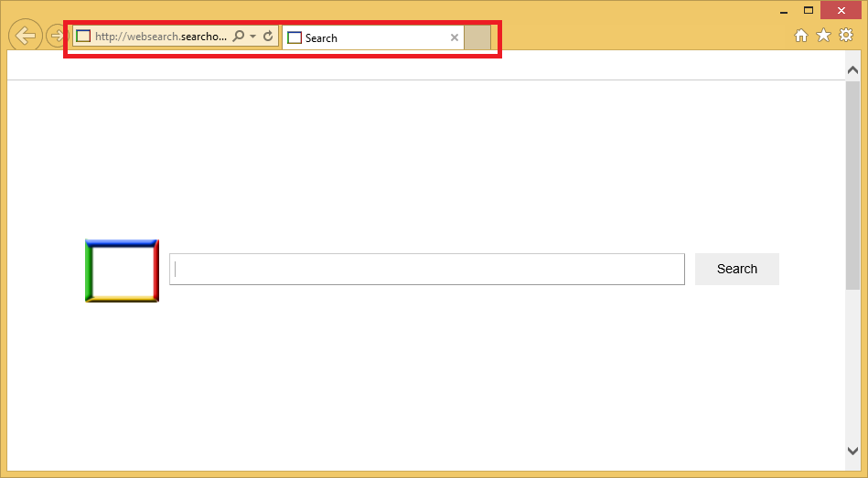Click the colorful square logo beside search box

pyautogui.click(x=122, y=271)
